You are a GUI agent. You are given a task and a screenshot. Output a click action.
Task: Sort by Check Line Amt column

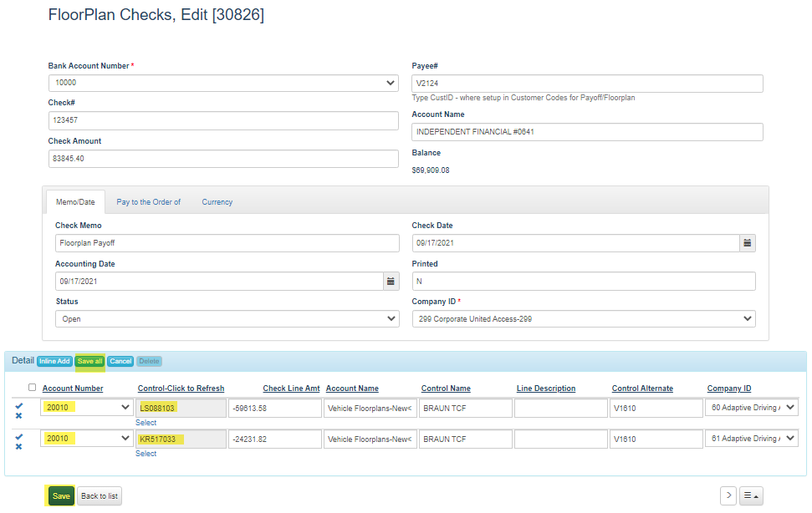(x=291, y=389)
